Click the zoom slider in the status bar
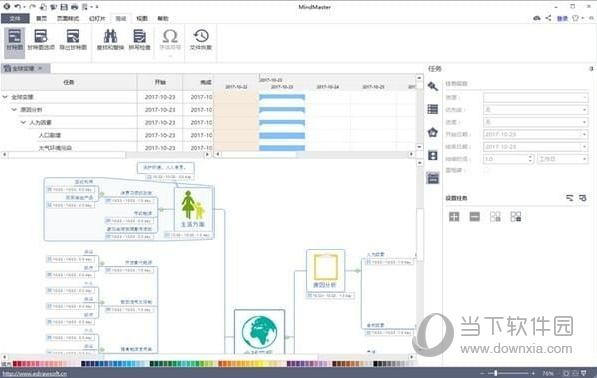Viewport: 597px width, 378px height. (x=495, y=373)
